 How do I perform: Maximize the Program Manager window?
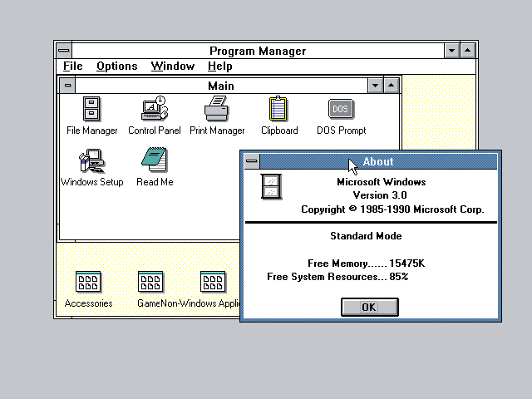pyautogui.click(x=468, y=51)
